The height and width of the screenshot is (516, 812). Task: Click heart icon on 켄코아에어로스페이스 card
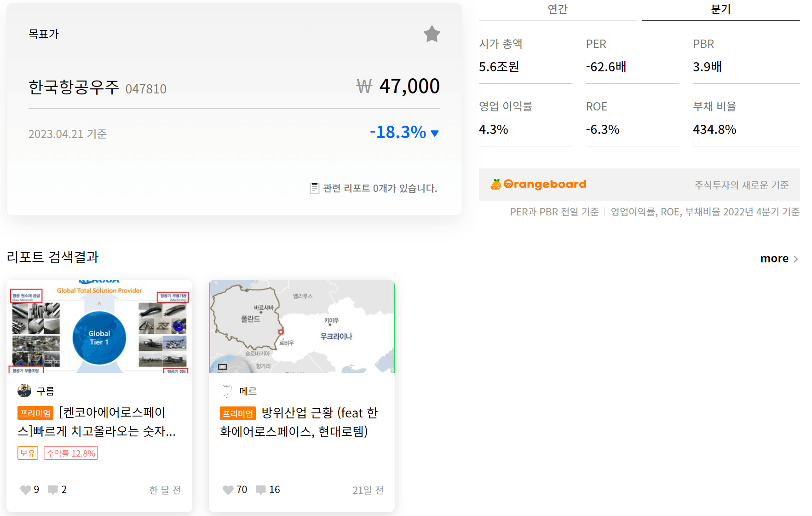26,490
